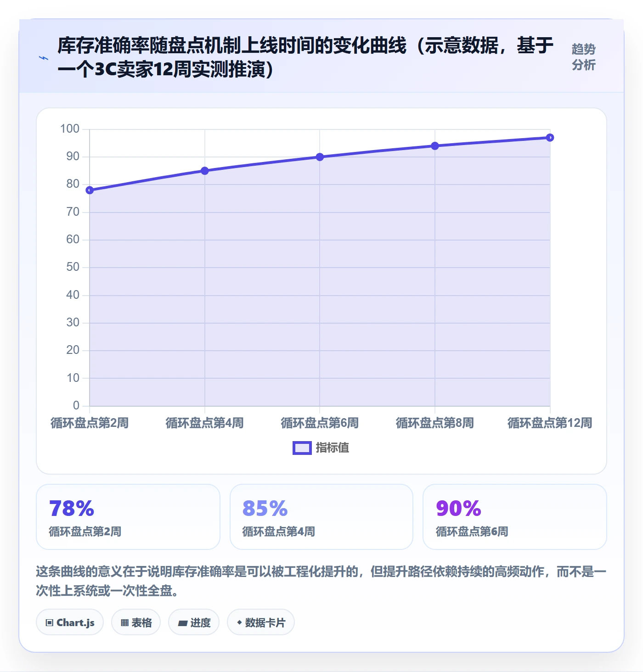Click the y-axis value 90

coord(73,157)
